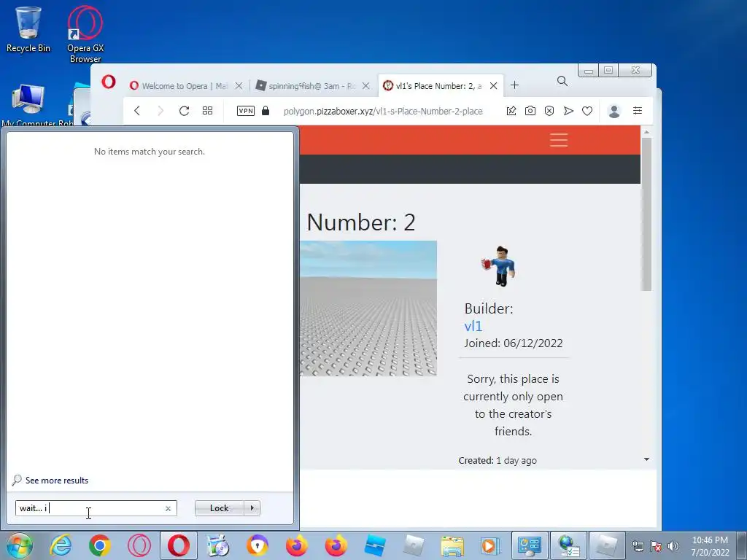Open Opera GX from the taskbar
747x560 pixels.
(x=139, y=545)
